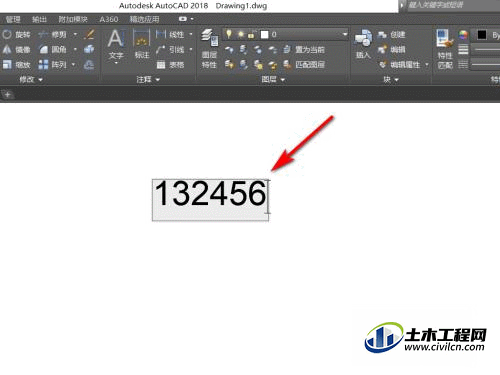500x375 pixels.
Task: Select the Scale (缩放) tool
Action: point(16,65)
